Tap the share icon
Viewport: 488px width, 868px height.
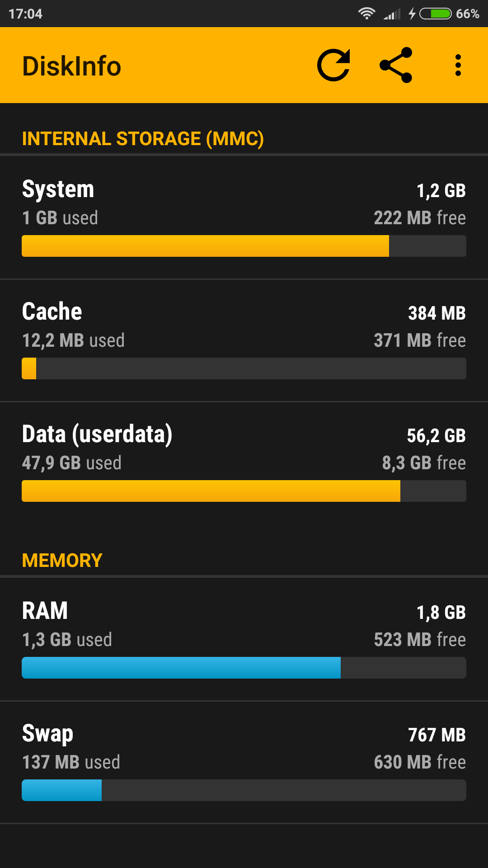396,65
